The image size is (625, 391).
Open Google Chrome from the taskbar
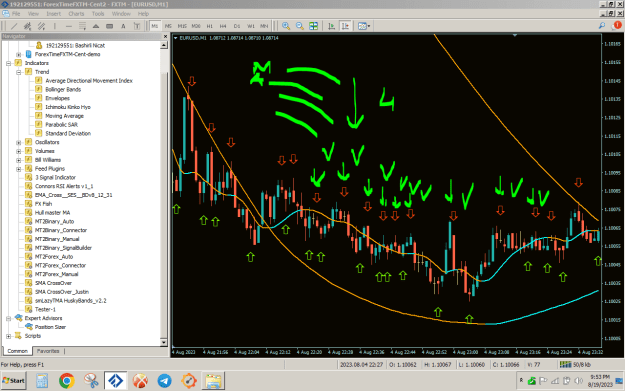coord(67,381)
